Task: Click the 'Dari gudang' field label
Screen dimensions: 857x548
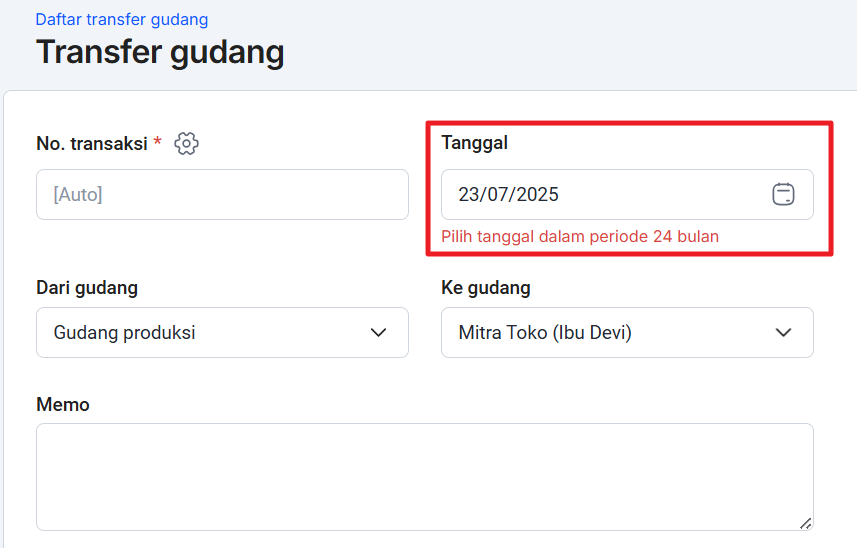Action: point(87,288)
